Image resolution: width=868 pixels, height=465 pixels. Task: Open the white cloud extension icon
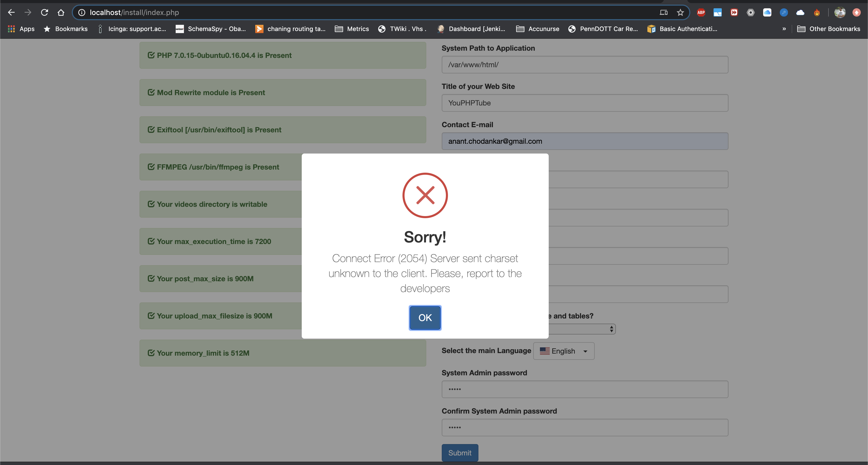[800, 12]
